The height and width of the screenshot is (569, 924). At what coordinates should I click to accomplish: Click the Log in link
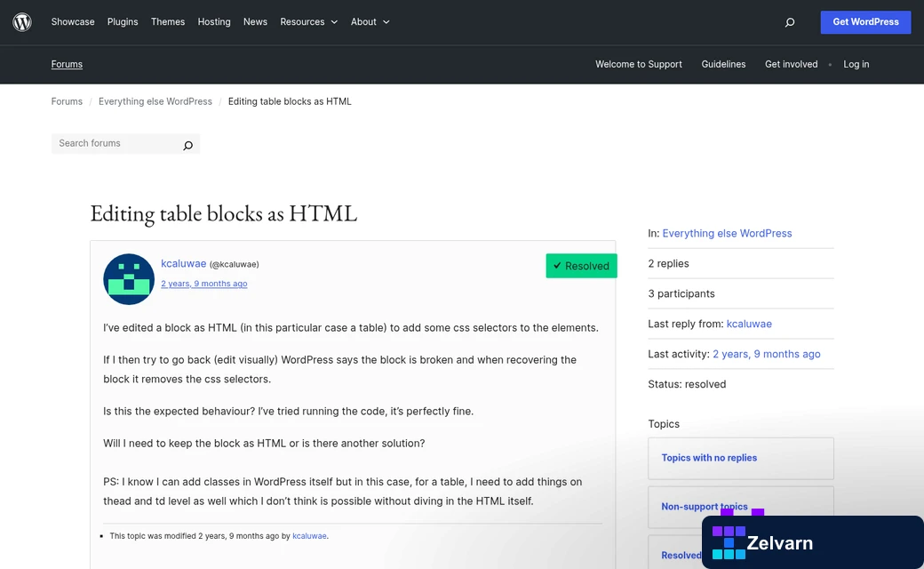coord(856,64)
